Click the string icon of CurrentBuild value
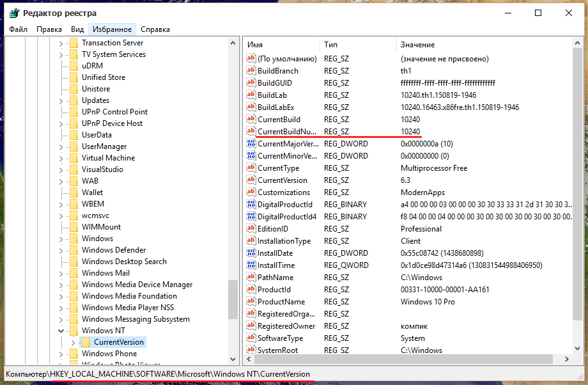 pos(251,119)
